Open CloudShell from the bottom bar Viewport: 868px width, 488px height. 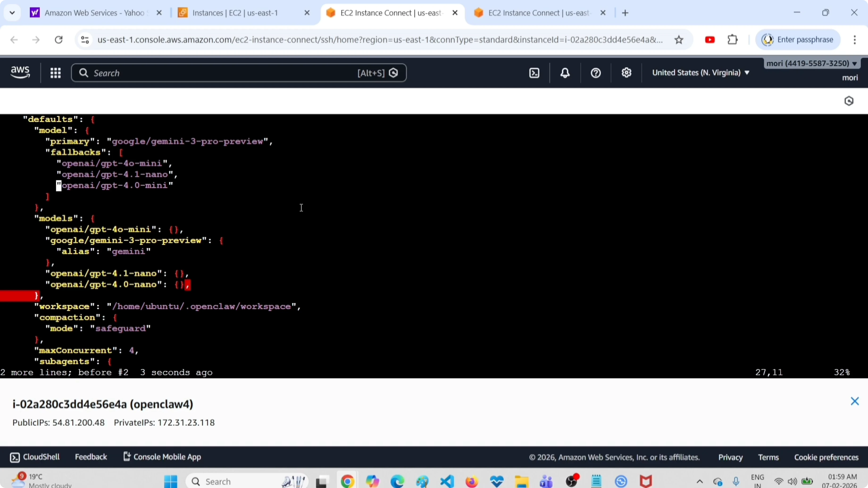pyautogui.click(x=35, y=457)
